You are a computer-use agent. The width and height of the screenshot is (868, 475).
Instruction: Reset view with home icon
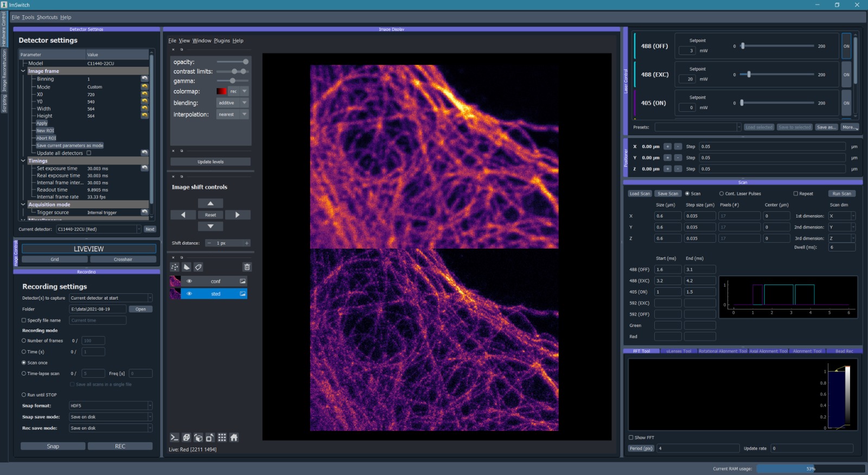(234, 438)
